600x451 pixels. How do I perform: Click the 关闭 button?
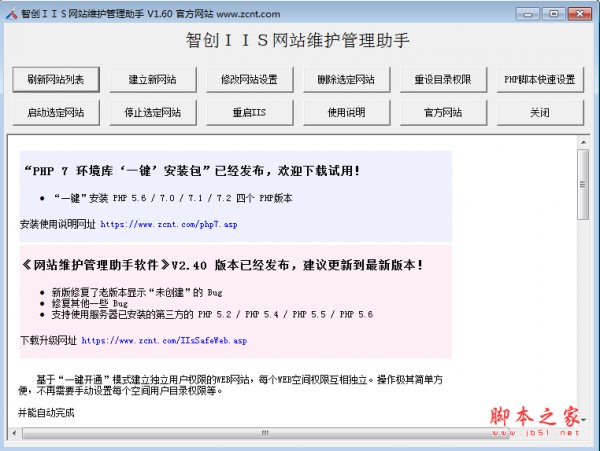pyautogui.click(x=540, y=112)
